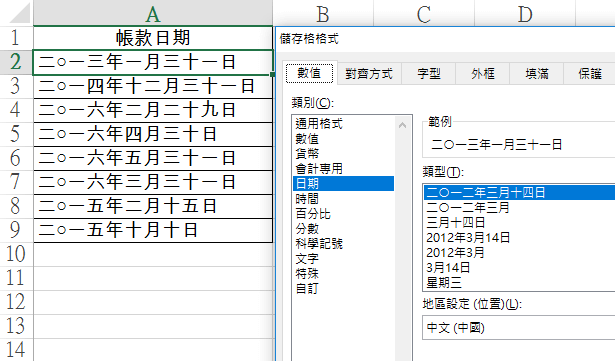
Task: Open the 填滿 tab
Action: (537, 74)
